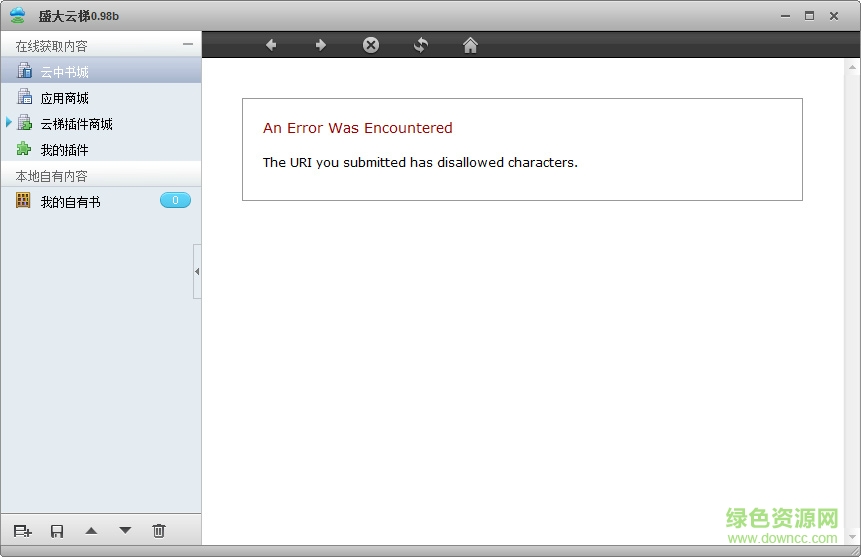Viewport: 861px width, 557px height.
Task: Stop loading the current page
Action: pos(371,45)
